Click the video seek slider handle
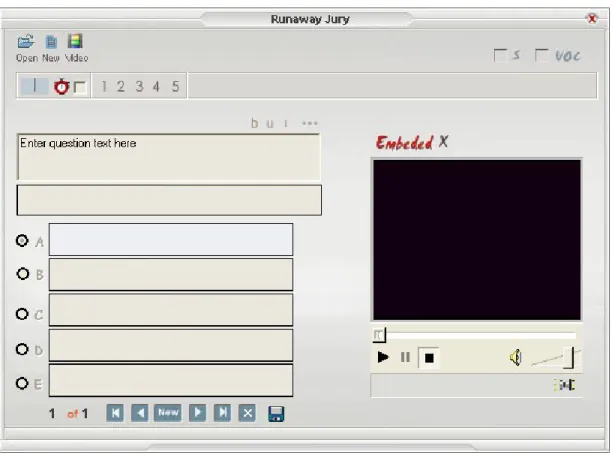The height and width of the screenshot is (455, 615). pos(379,335)
